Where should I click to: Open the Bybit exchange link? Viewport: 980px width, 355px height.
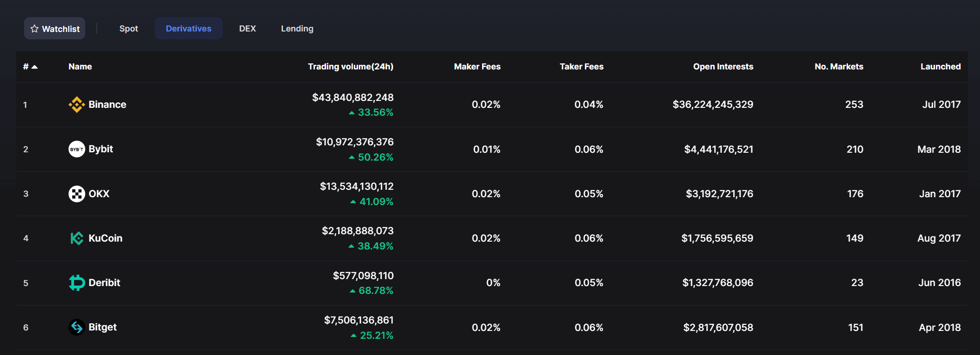(101, 149)
